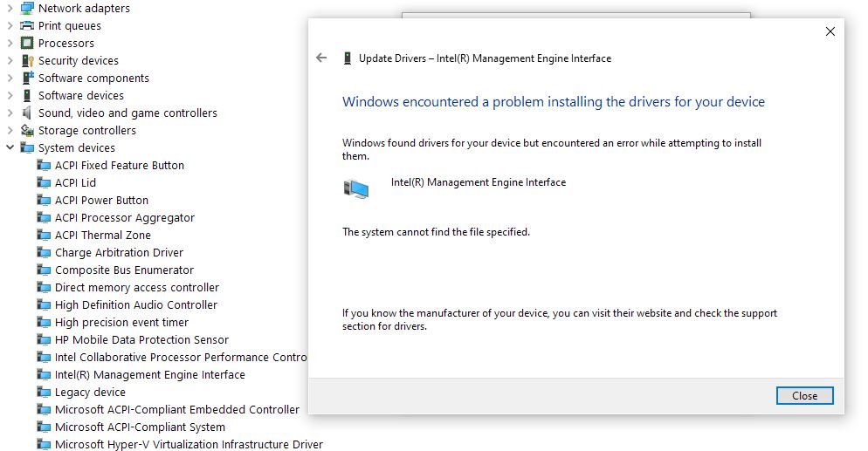Select the High precision event timer entry
Viewport: 868px width, 451px height.
point(121,322)
